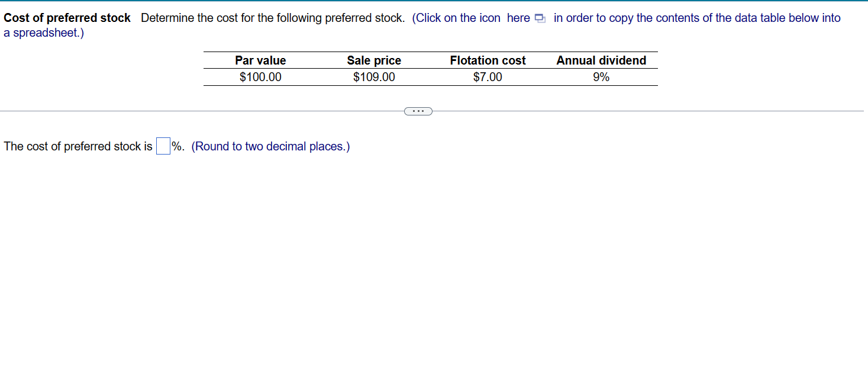Select the 9% dividend value in the table

tap(601, 77)
